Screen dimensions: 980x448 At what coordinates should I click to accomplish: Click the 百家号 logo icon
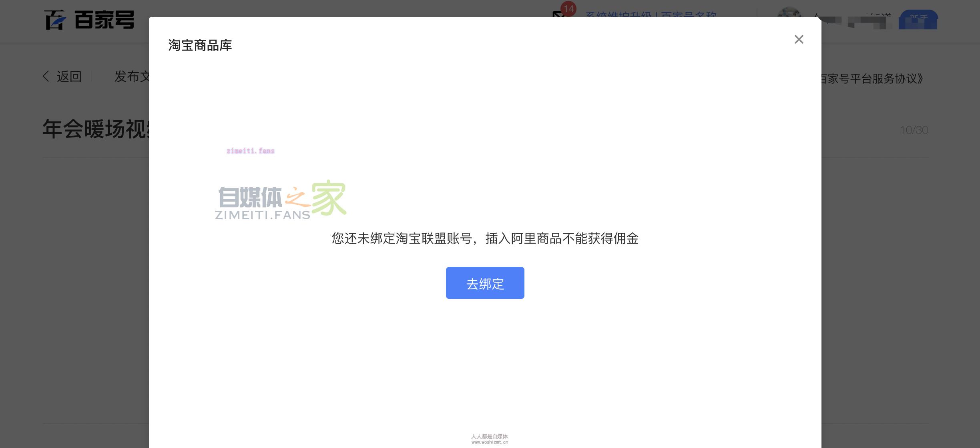[54, 20]
